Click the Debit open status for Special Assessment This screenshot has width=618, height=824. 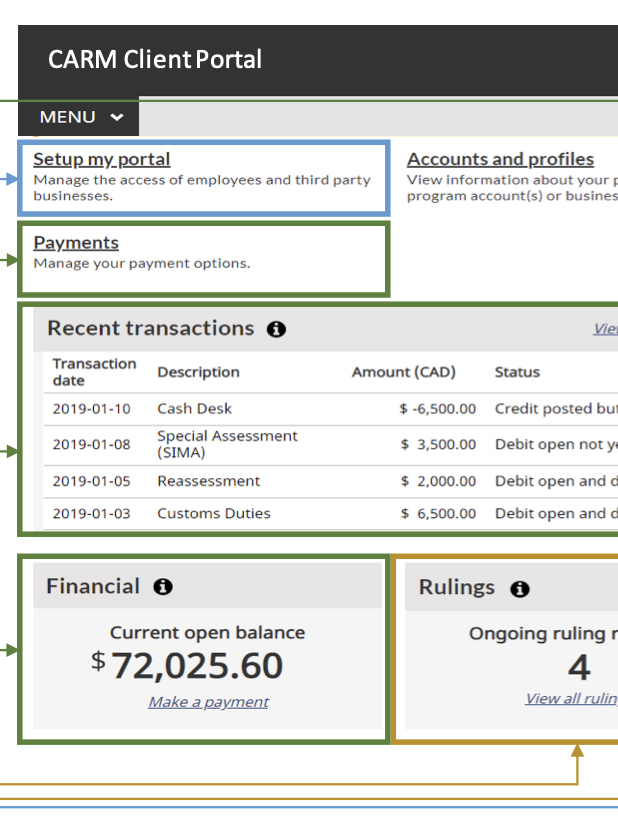[x=556, y=445]
